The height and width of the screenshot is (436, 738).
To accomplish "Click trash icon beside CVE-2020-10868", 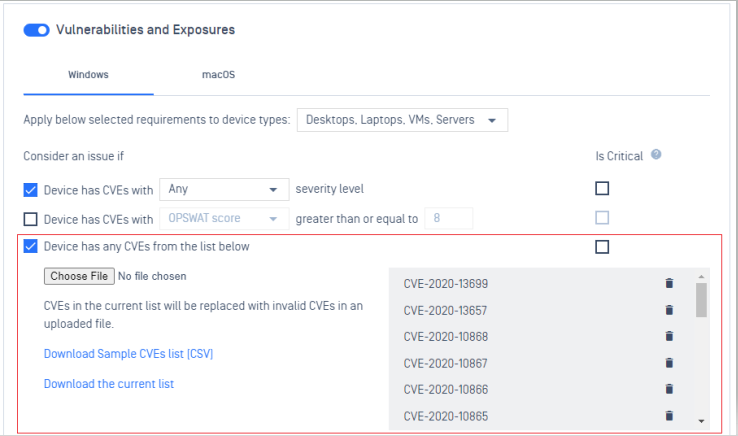I will (x=669, y=336).
